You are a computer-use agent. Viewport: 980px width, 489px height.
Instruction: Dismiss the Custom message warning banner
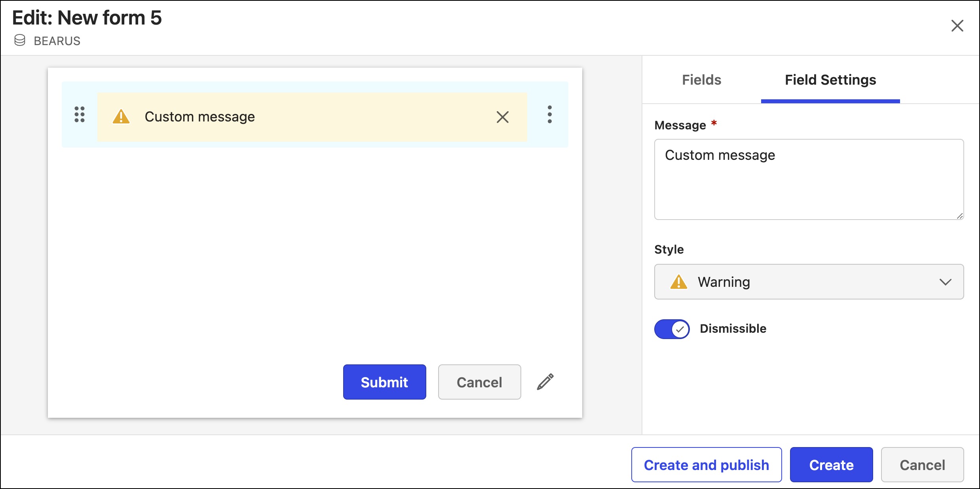click(503, 117)
